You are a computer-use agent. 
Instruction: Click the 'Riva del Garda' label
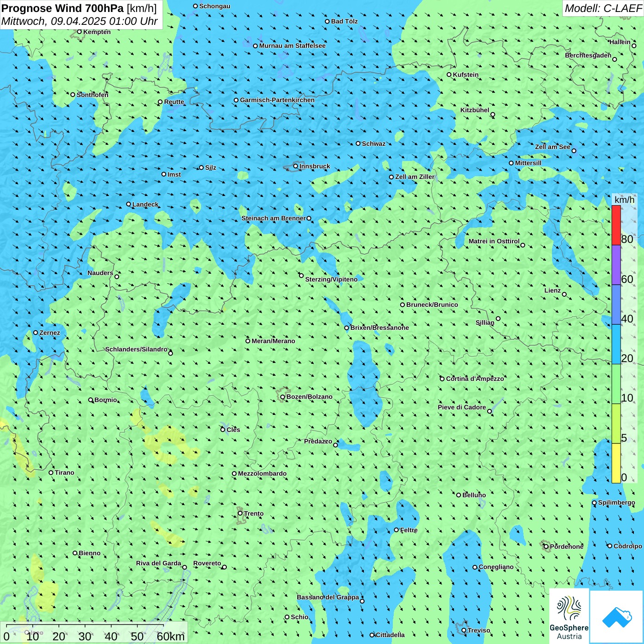point(159,563)
